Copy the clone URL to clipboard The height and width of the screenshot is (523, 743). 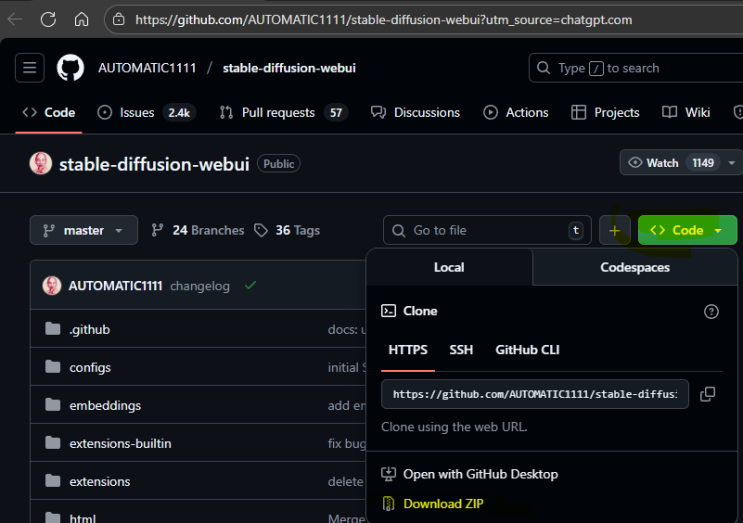click(x=707, y=394)
